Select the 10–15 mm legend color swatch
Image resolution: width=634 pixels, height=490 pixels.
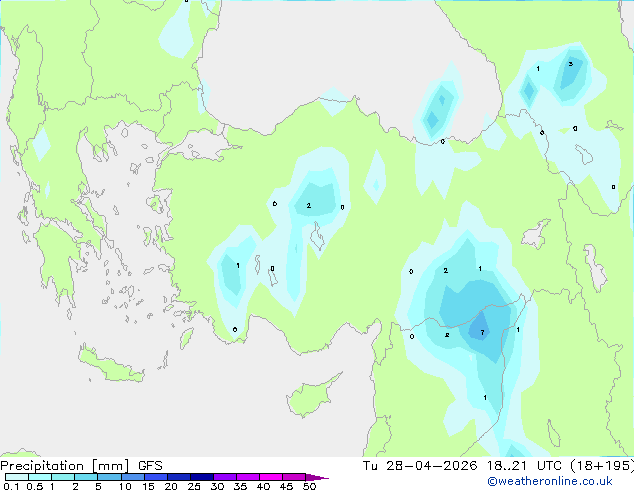[132, 477]
